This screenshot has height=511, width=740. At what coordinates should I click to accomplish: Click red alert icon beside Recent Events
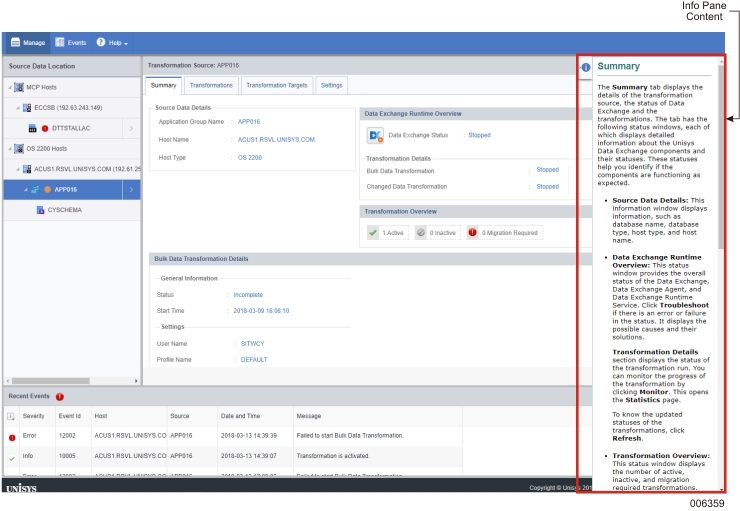[59, 397]
